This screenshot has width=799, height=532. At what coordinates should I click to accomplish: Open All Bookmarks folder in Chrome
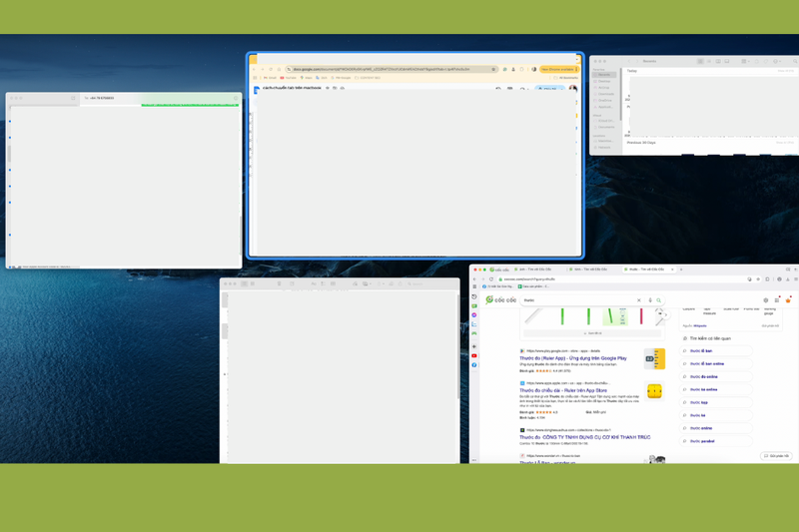tap(566, 78)
